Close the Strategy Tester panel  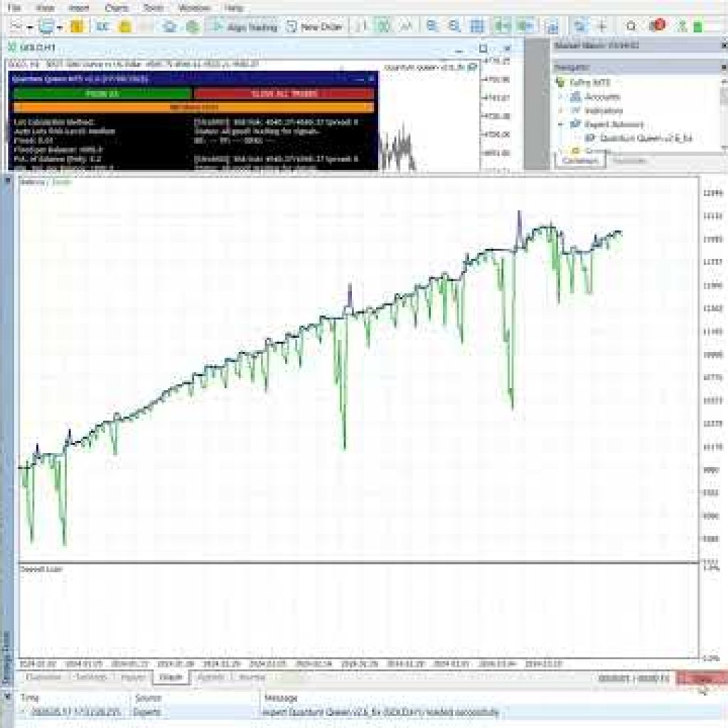pyautogui.click(x=7, y=180)
